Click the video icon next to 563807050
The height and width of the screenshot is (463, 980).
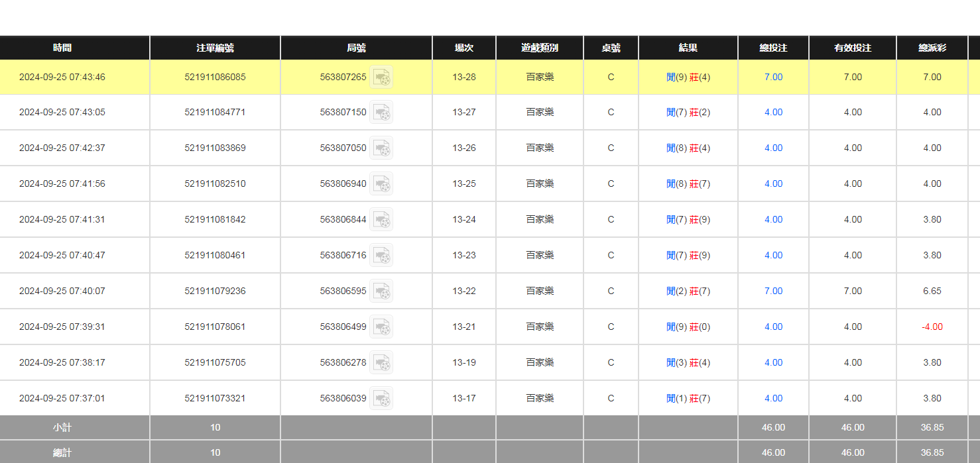pos(381,148)
